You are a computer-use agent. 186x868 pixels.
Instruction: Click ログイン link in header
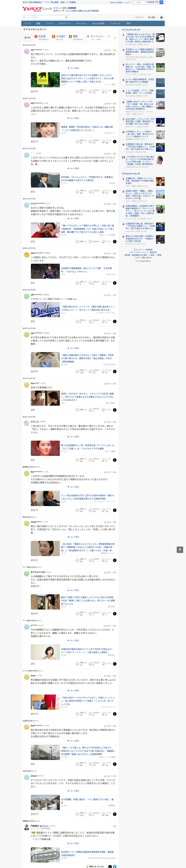57,11
